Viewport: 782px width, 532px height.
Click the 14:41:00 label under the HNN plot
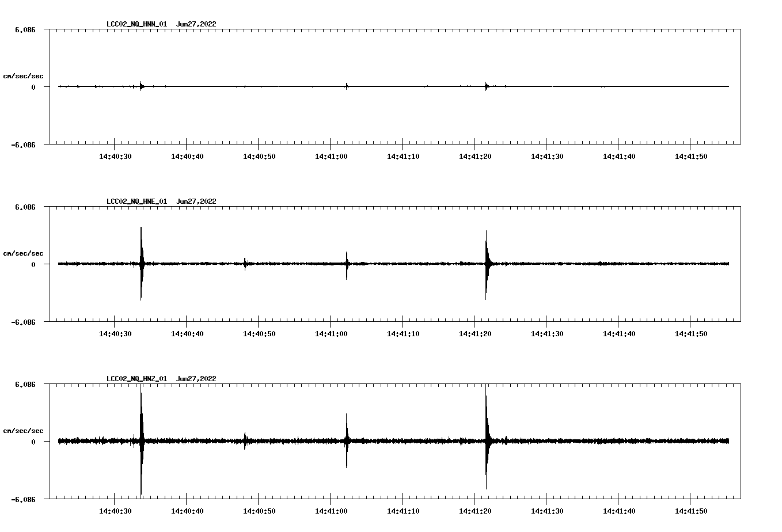pos(331,157)
